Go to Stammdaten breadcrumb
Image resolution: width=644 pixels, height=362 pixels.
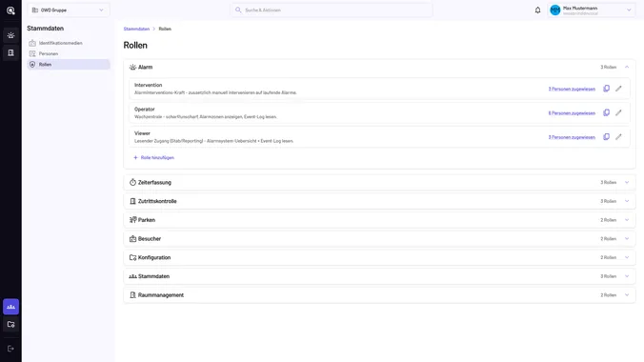(136, 29)
